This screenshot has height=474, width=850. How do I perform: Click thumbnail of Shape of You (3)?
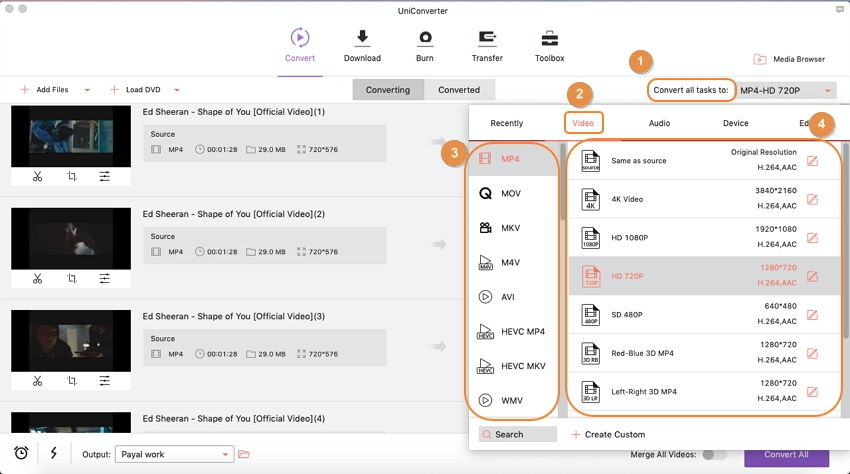[71, 341]
